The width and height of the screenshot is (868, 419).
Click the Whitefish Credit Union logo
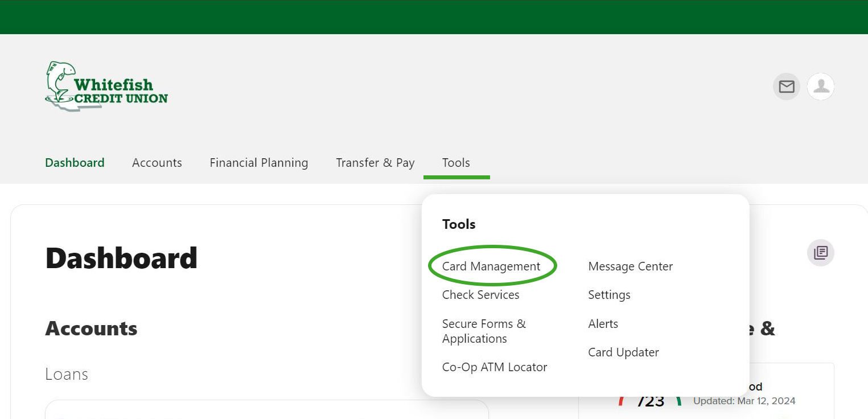(106, 86)
